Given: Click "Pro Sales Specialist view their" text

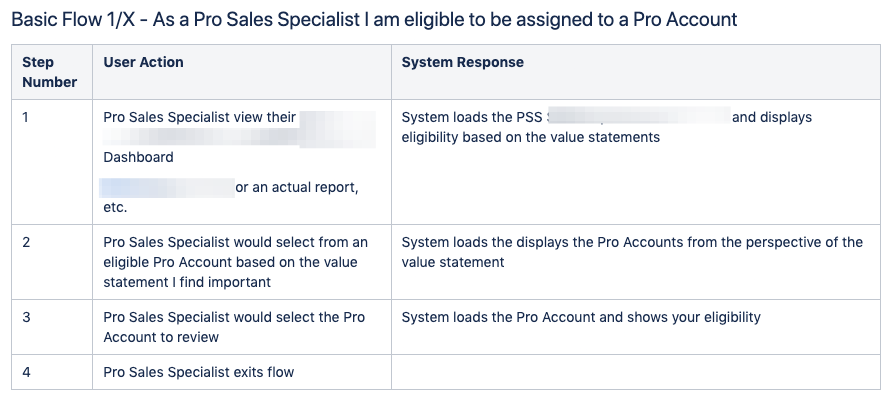Looking at the screenshot, I should click(199, 117).
